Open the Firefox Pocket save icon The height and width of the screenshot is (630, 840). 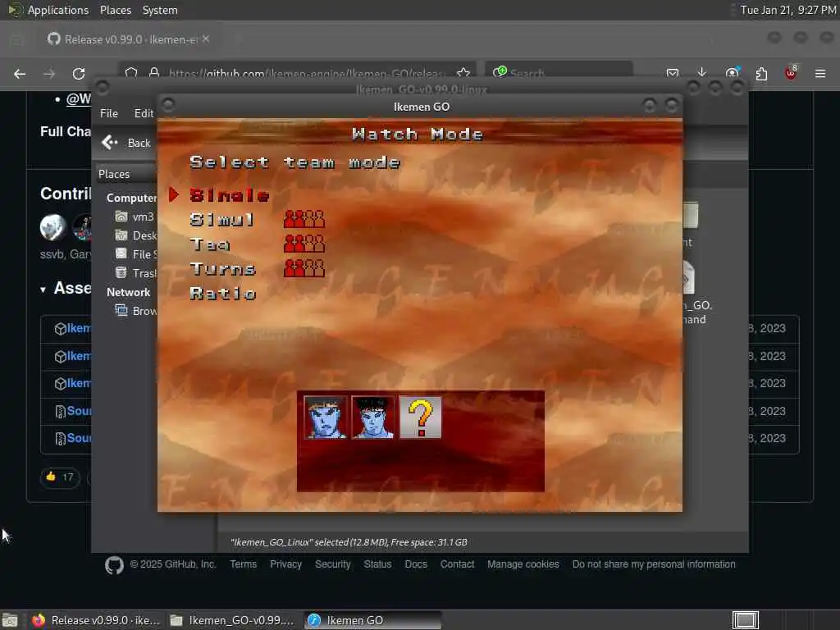coord(673,73)
